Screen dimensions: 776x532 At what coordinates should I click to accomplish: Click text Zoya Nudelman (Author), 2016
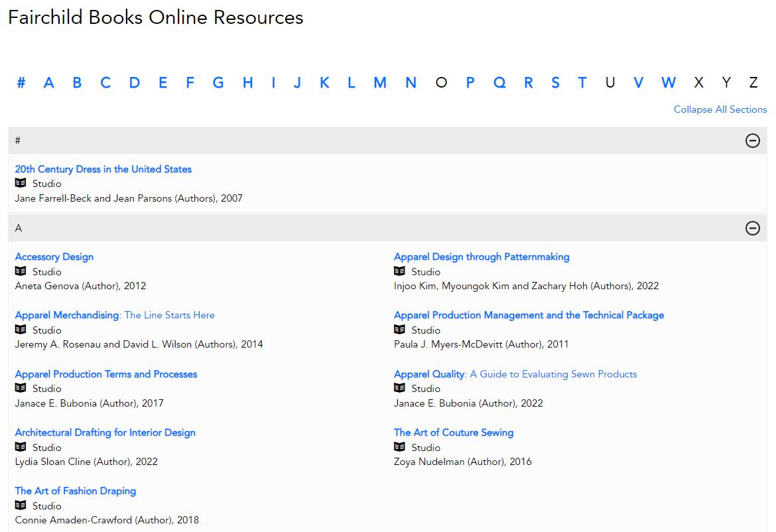click(463, 462)
